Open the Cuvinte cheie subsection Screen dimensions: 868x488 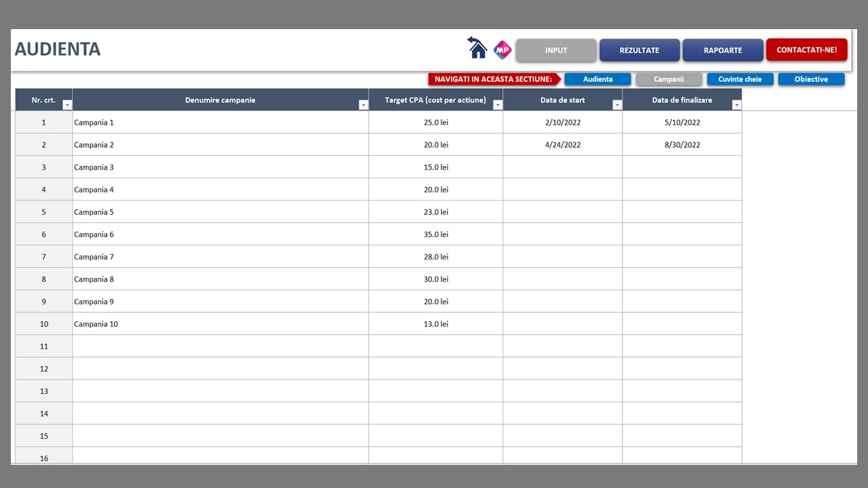pos(740,79)
